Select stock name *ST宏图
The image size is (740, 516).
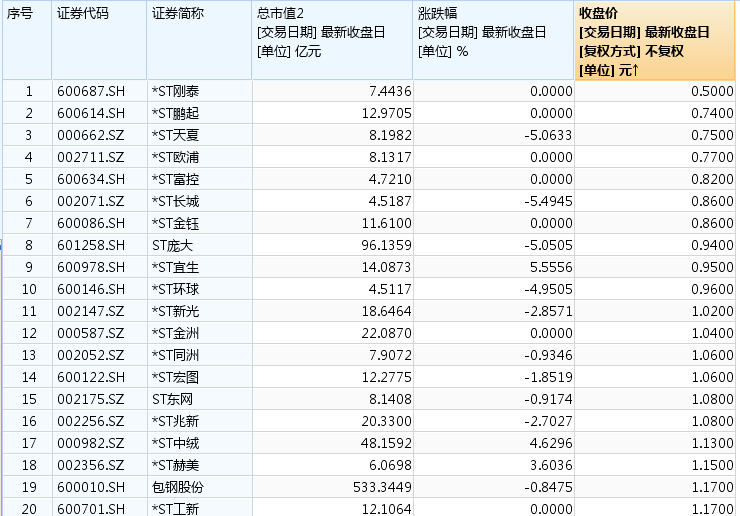click(x=176, y=377)
